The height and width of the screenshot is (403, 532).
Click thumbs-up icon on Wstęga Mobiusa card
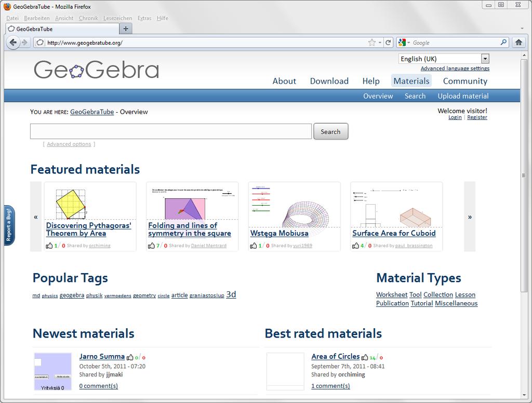(x=254, y=245)
